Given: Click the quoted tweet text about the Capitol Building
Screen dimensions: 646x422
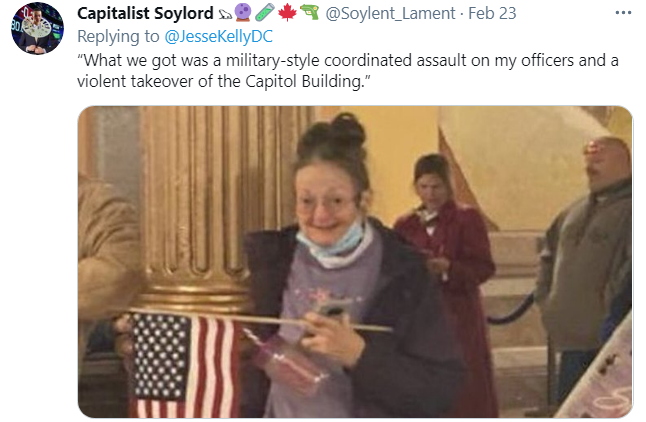Looking at the screenshot, I should [x=348, y=70].
